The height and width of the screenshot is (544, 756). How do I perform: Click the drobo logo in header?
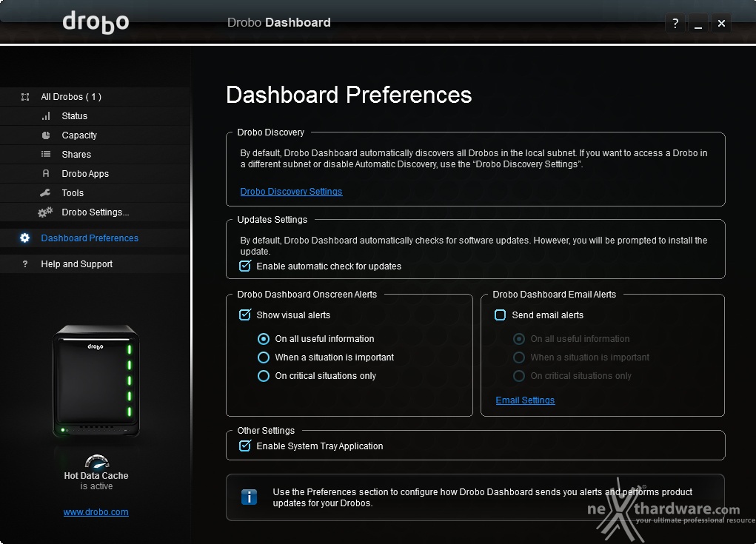96,22
